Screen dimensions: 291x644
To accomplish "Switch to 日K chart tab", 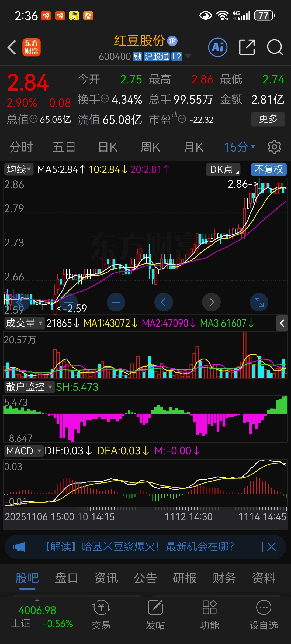I will 108,147.
